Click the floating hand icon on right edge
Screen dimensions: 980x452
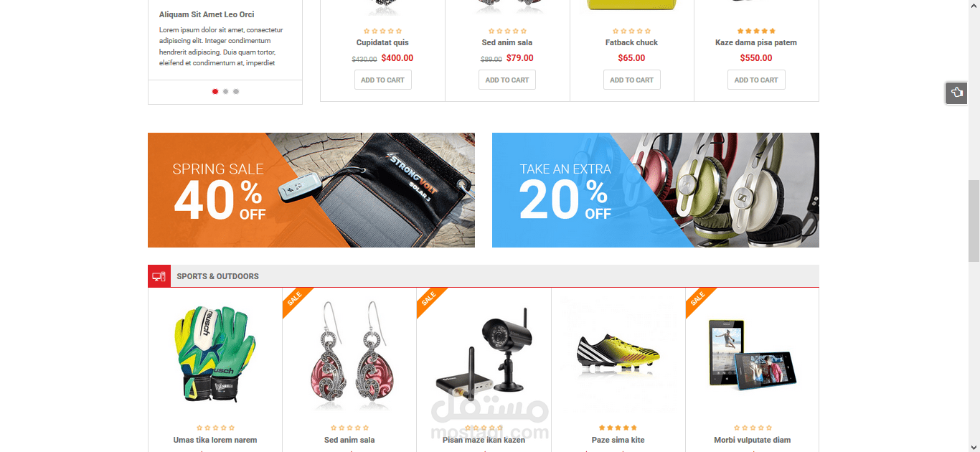click(956, 93)
